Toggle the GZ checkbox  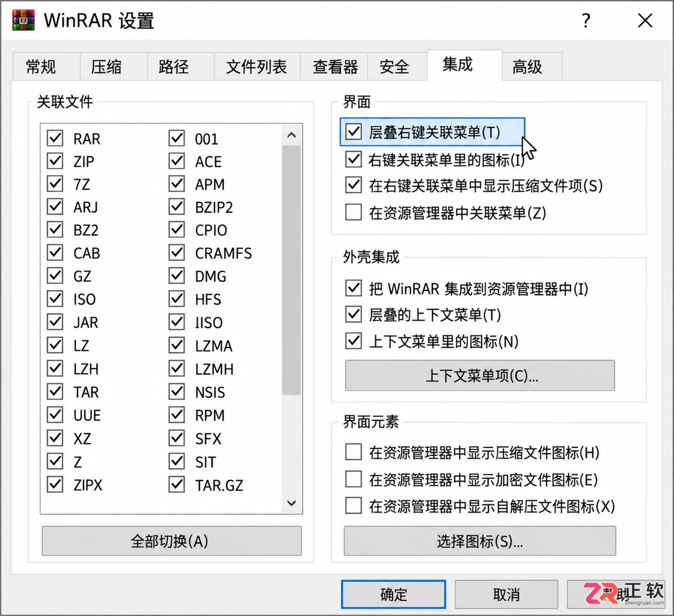point(55,276)
